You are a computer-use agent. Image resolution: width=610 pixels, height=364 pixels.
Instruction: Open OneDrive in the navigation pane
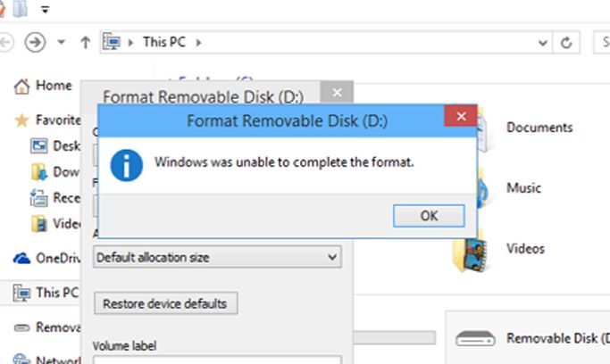pos(58,258)
